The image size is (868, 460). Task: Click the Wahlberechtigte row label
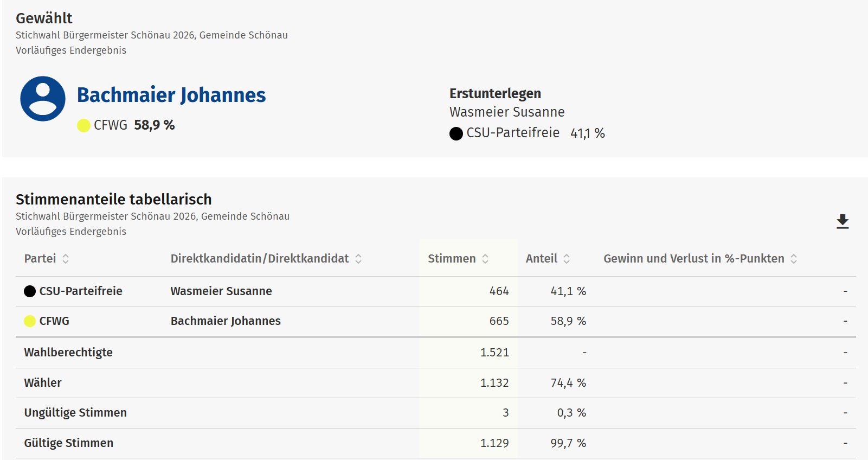coord(68,353)
